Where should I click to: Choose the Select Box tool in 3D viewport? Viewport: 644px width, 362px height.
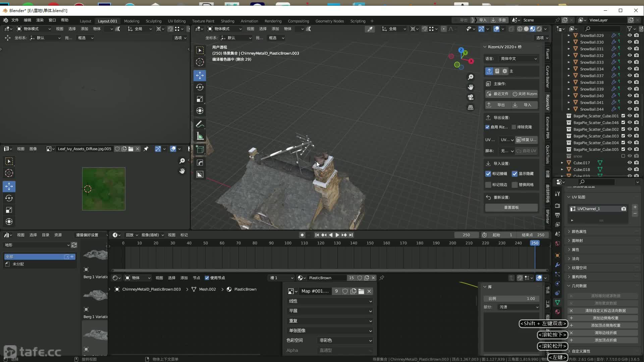[200, 50]
